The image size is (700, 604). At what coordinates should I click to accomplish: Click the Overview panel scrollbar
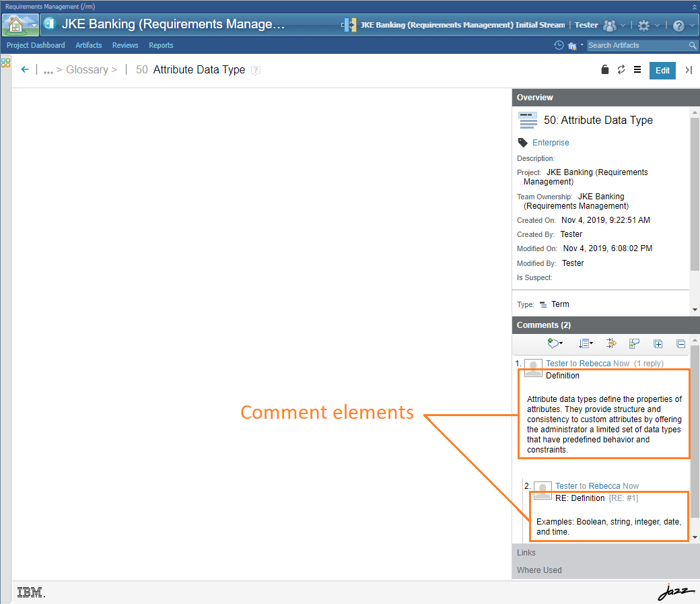(695, 195)
